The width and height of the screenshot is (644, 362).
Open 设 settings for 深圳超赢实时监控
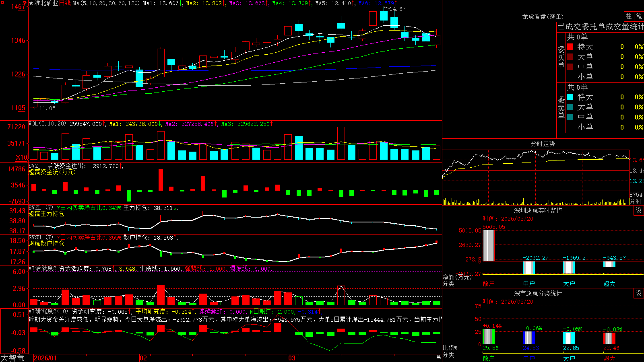pyautogui.click(x=638, y=210)
